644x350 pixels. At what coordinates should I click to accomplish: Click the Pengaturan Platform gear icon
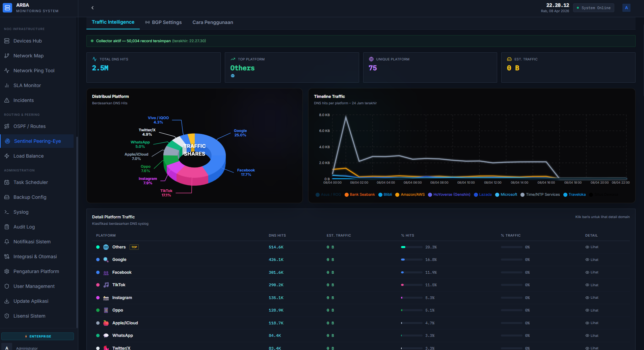[x=7, y=271]
